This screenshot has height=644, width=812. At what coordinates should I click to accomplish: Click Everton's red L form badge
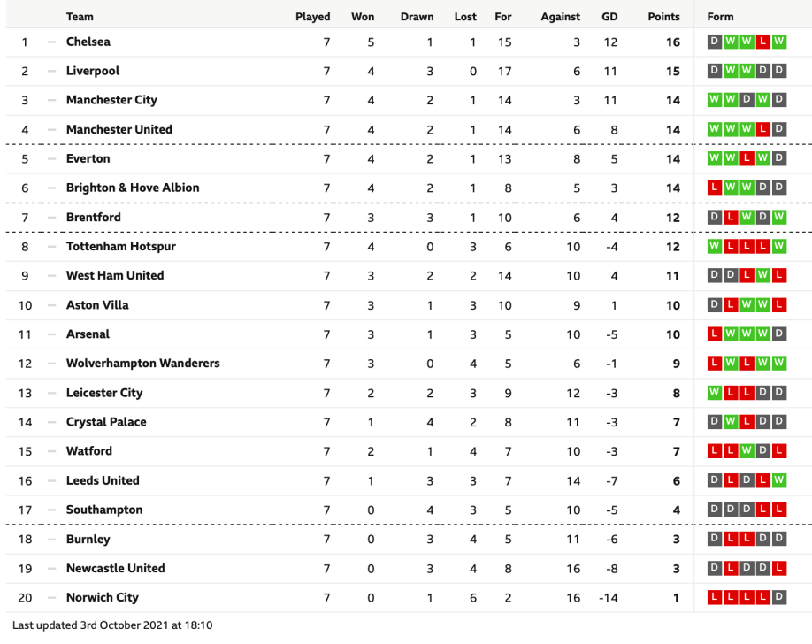[x=747, y=158]
